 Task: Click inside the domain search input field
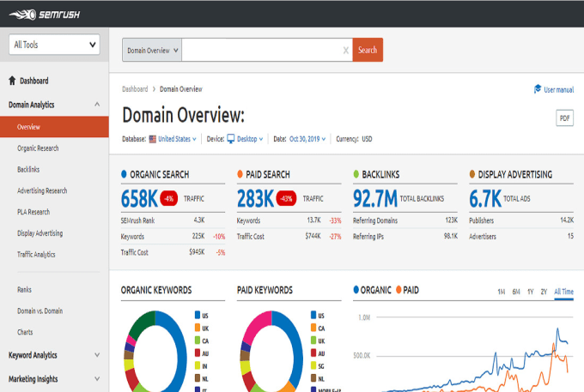point(261,51)
